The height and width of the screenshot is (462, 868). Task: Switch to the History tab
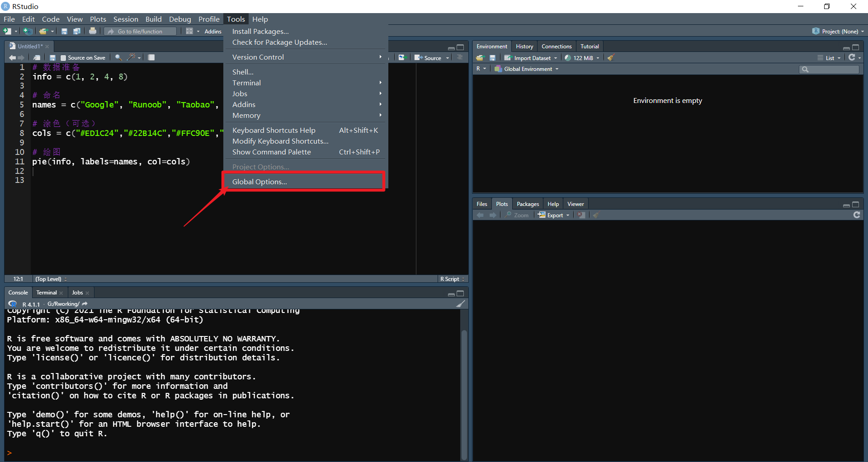524,46
